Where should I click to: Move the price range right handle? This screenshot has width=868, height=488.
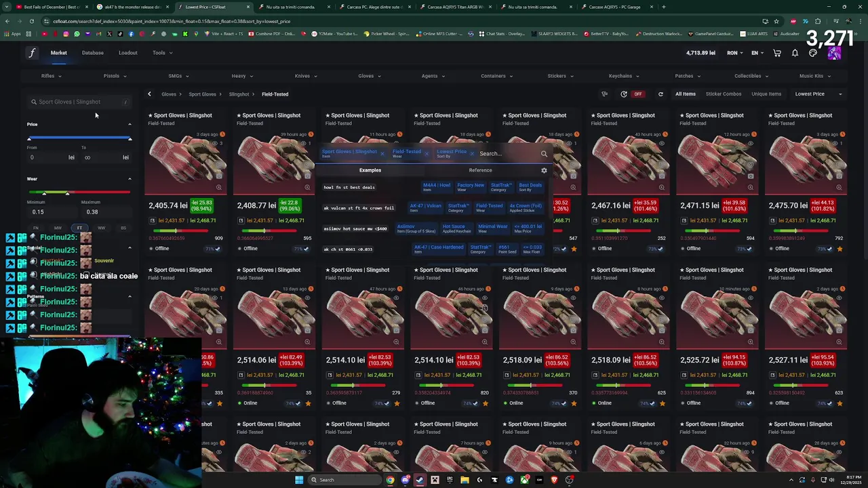click(x=130, y=139)
